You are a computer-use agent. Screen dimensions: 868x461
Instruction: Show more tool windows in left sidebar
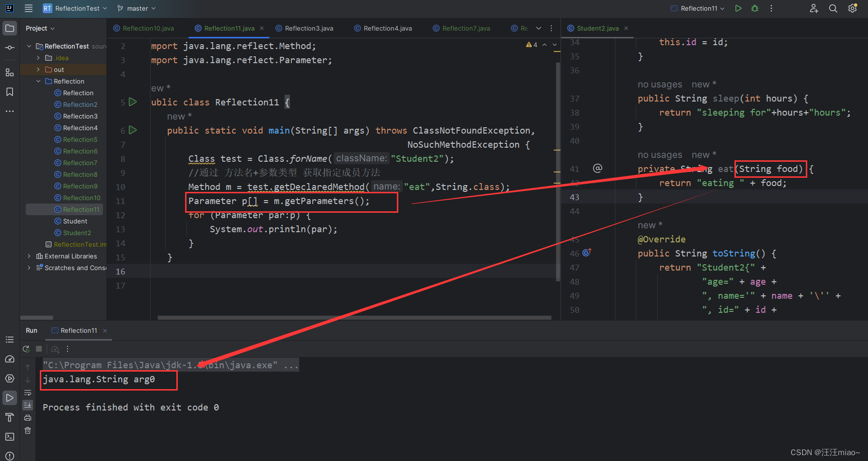10,111
